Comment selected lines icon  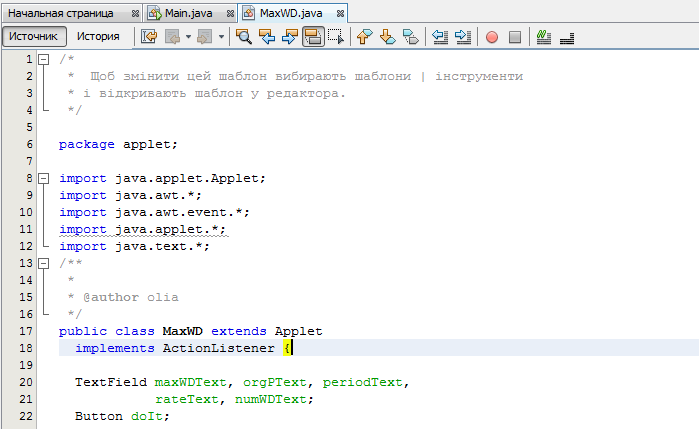point(543,37)
